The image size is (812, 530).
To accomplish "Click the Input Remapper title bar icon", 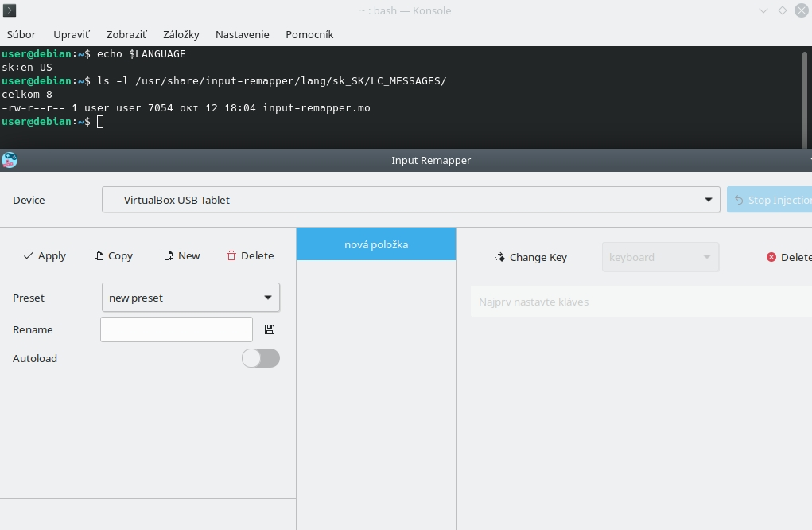I will click(9, 159).
